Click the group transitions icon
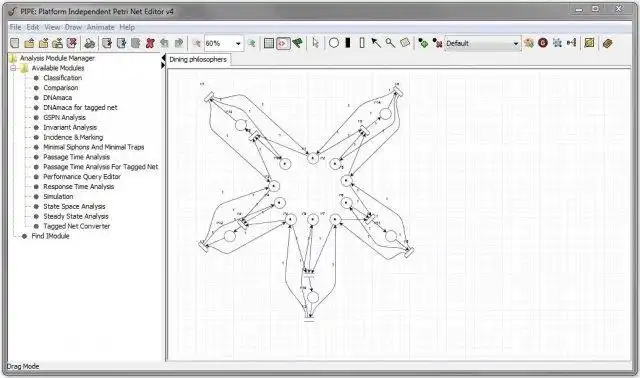 point(571,43)
